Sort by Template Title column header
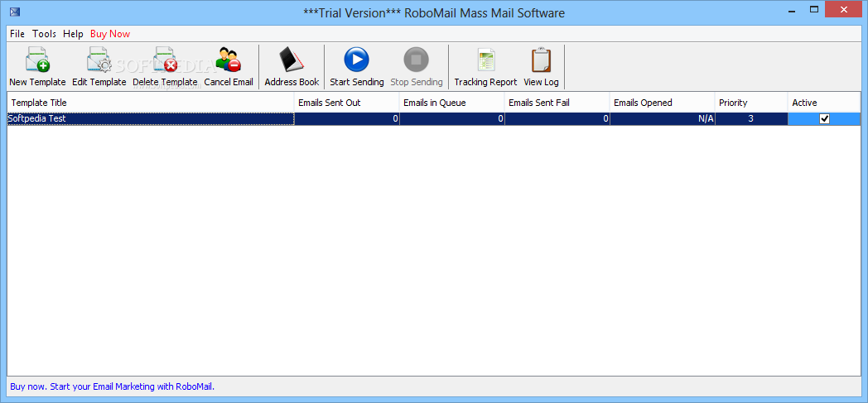 point(150,103)
